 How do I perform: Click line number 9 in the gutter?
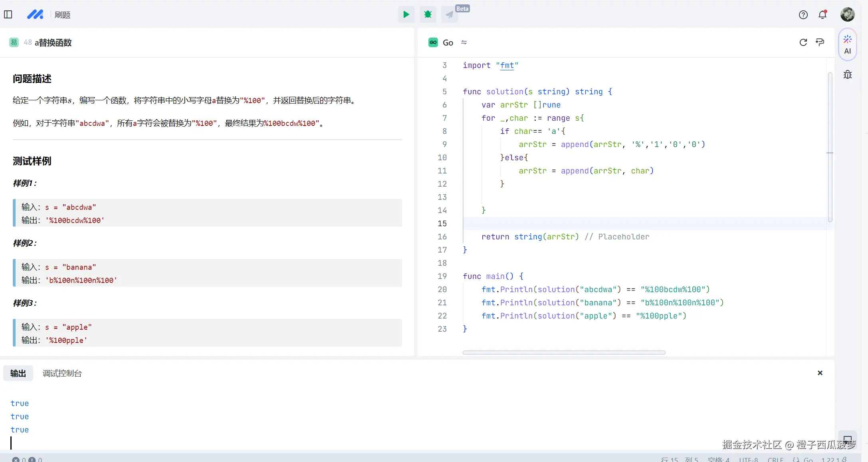(444, 144)
